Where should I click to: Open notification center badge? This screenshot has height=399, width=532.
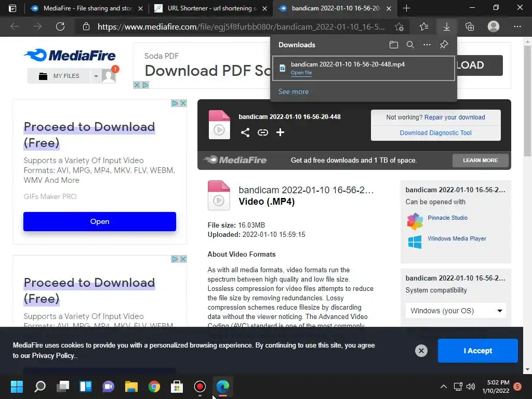click(517, 387)
